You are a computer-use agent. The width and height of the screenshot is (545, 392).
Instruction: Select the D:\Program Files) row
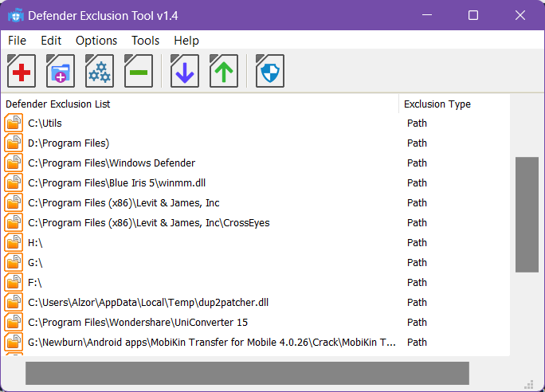coord(256,143)
